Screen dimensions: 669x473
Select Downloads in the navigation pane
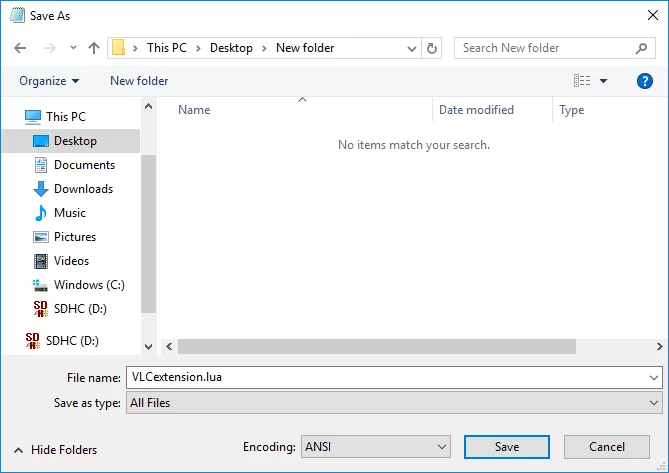pos(83,189)
